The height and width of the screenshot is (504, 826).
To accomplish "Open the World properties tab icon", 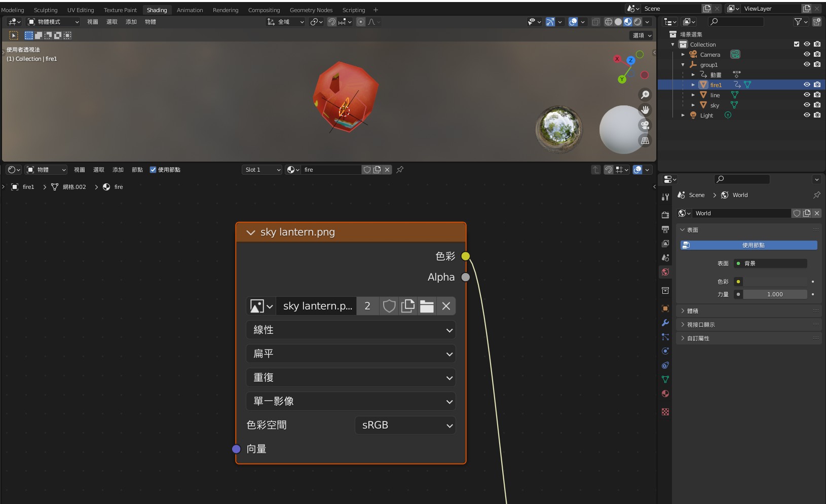I will pos(665,272).
